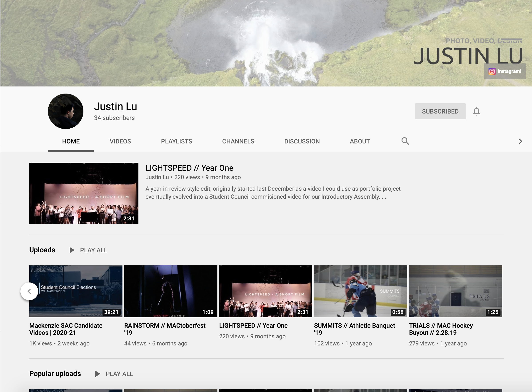Click the Instagram logo in the banner
The height and width of the screenshot is (392, 532).
pyautogui.click(x=492, y=71)
